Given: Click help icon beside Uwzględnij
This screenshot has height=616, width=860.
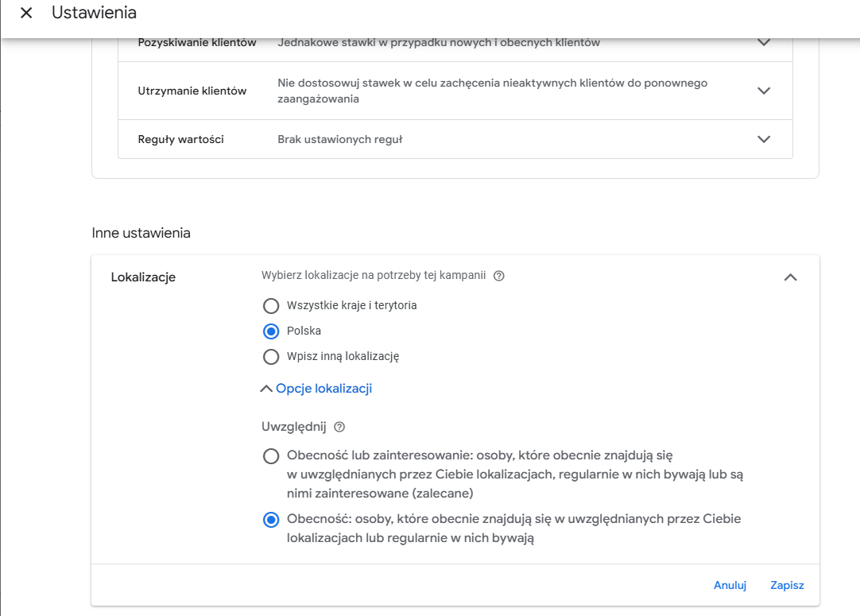Looking at the screenshot, I should [x=339, y=427].
